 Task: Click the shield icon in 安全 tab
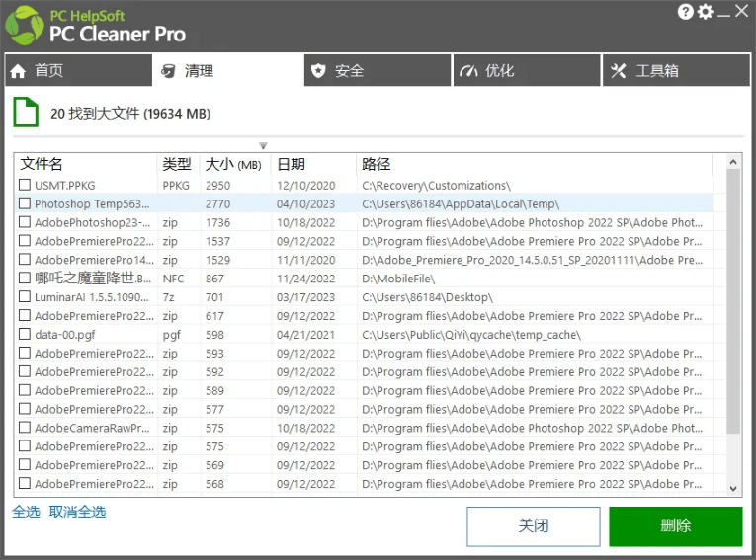tap(317, 71)
